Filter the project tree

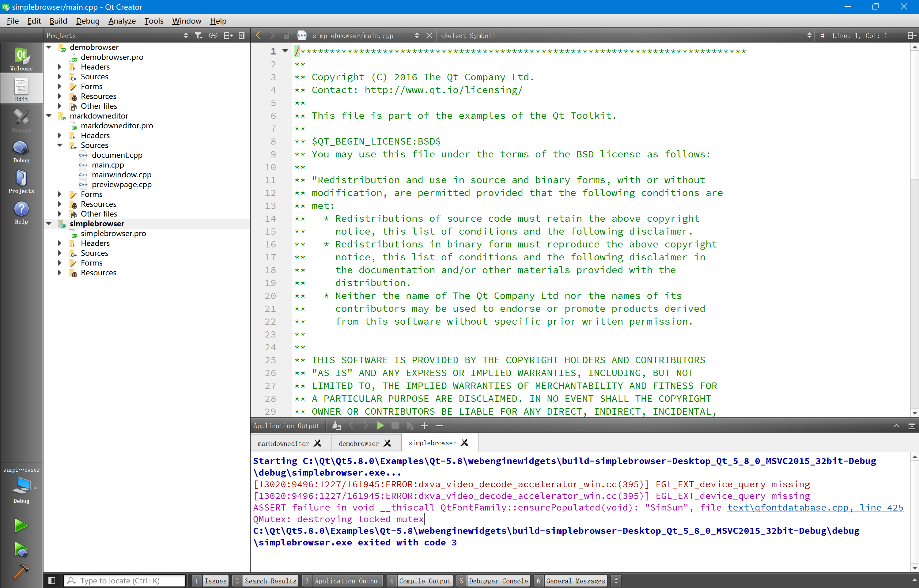pyautogui.click(x=199, y=36)
